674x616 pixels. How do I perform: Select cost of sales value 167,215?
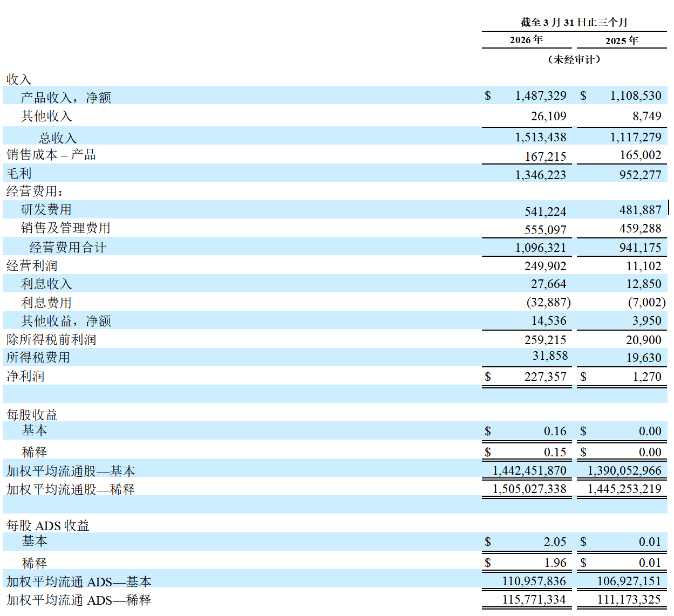pos(546,157)
